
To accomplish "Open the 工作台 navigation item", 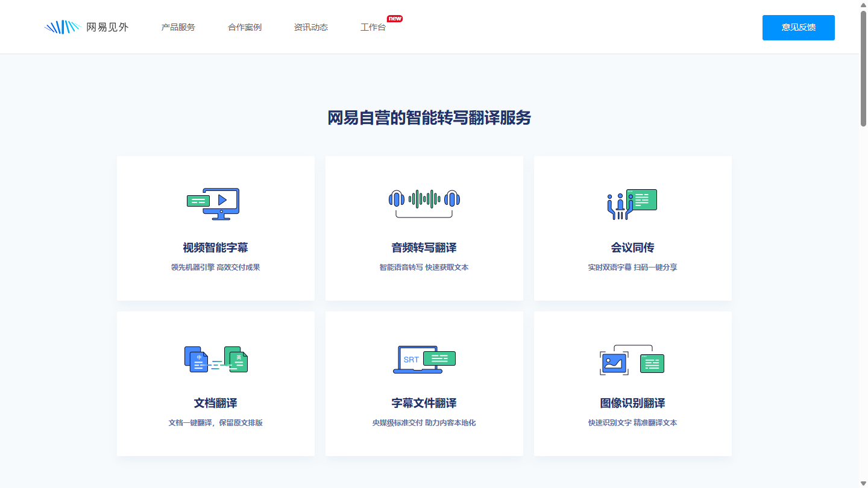I will pos(373,27).
